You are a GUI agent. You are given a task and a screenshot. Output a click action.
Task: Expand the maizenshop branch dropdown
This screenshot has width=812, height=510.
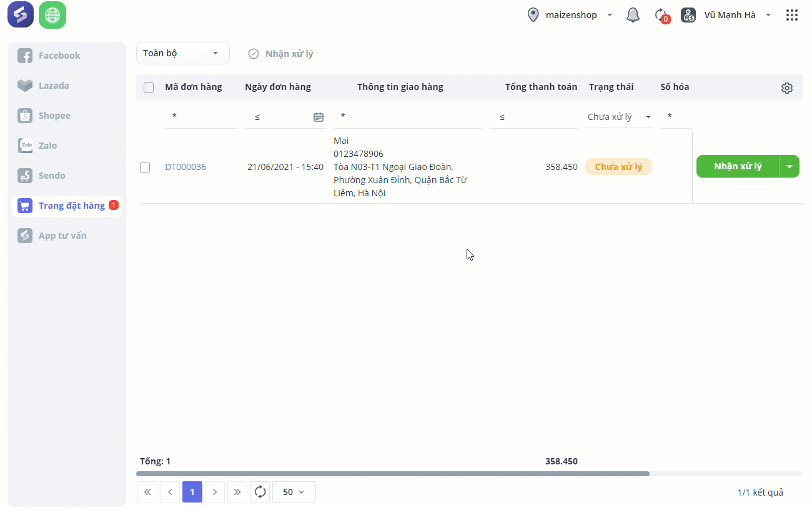610,15
